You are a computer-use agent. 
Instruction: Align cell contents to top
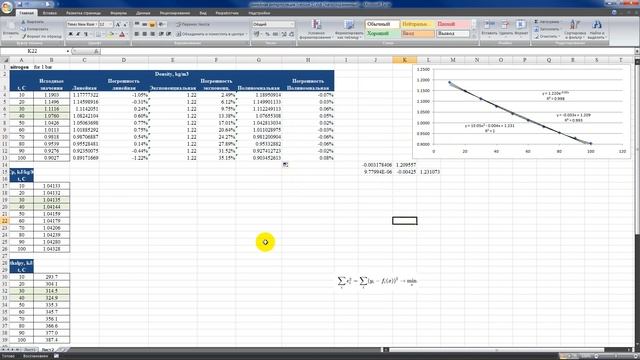(x=137, y=24)
